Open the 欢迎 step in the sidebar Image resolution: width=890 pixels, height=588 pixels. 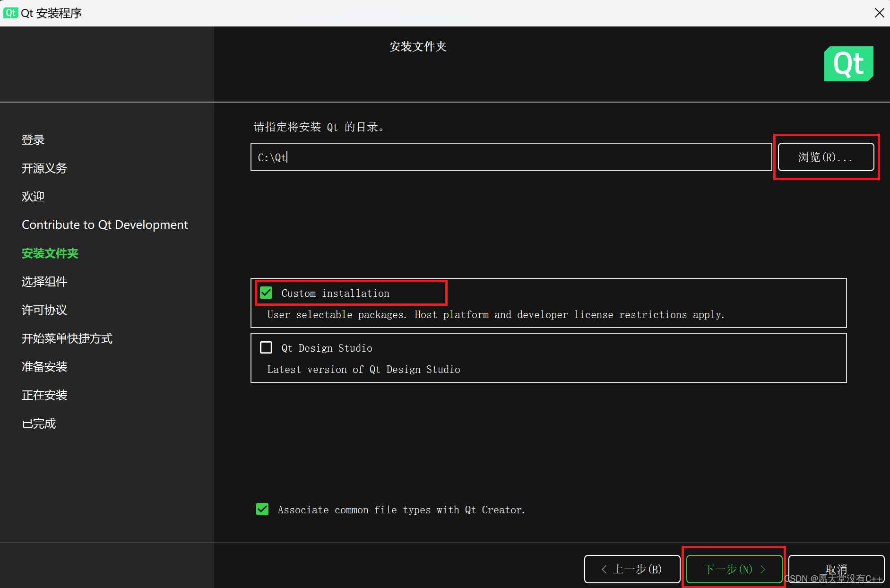[33, 196]
